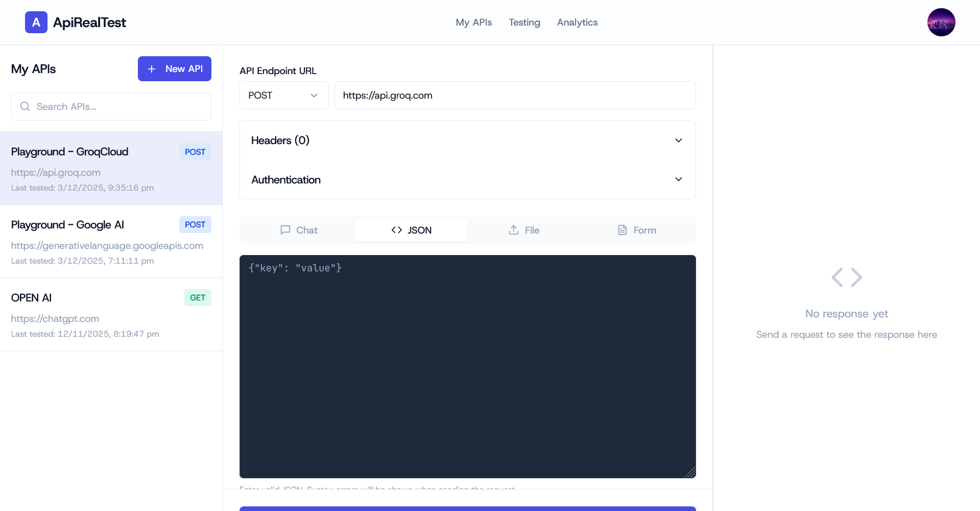Click the API Endpoint URL input field
The width and height of the screenshot is (980, 511).
(x=515, y=95)
